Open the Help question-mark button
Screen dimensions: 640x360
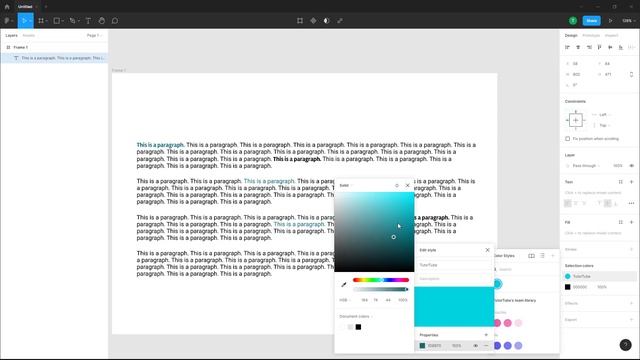pos(625,345)
